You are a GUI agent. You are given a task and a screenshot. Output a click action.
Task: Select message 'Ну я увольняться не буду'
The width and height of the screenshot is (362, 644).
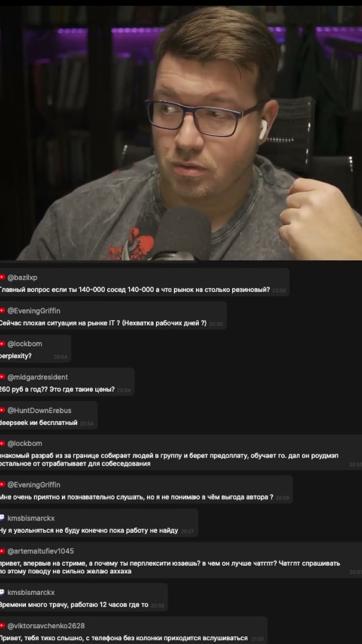click(x=89, y=530)
